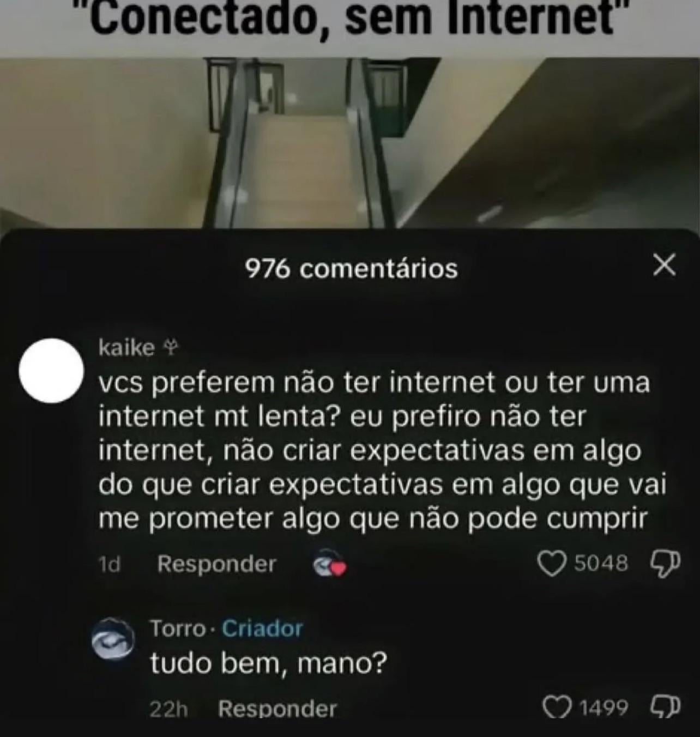Tap the 5048 like count
700x737 pixels.
[601, 563]
